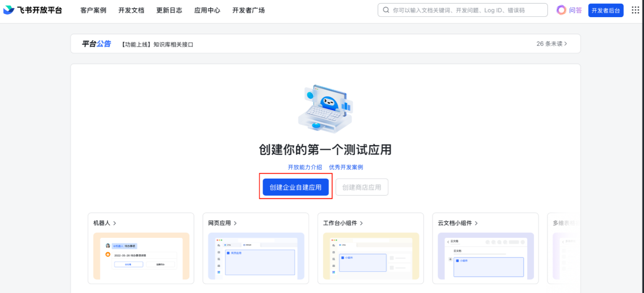
Task: Expand the 网页应用 card chevron
Action: pos(236,223)
